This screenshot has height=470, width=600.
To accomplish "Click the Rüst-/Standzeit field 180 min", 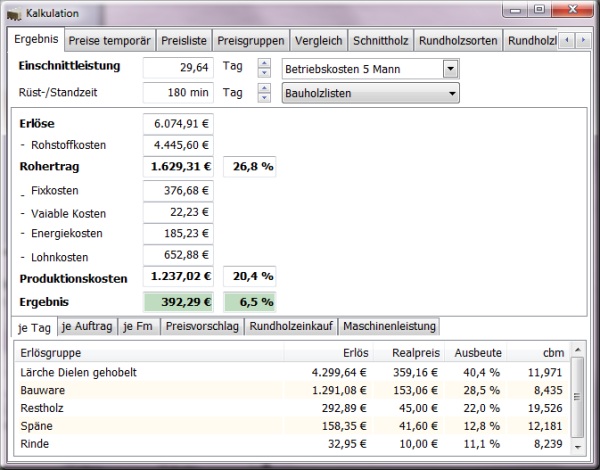I will [x=178, y=93].
